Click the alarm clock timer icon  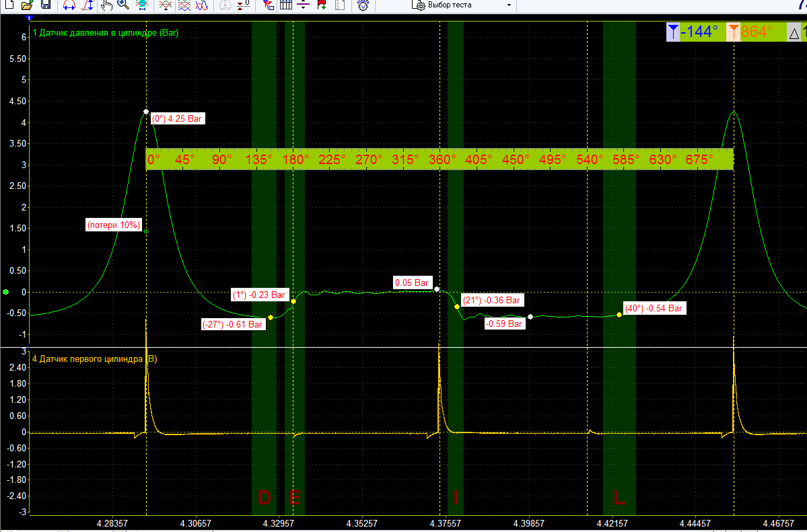pos(363,5)
